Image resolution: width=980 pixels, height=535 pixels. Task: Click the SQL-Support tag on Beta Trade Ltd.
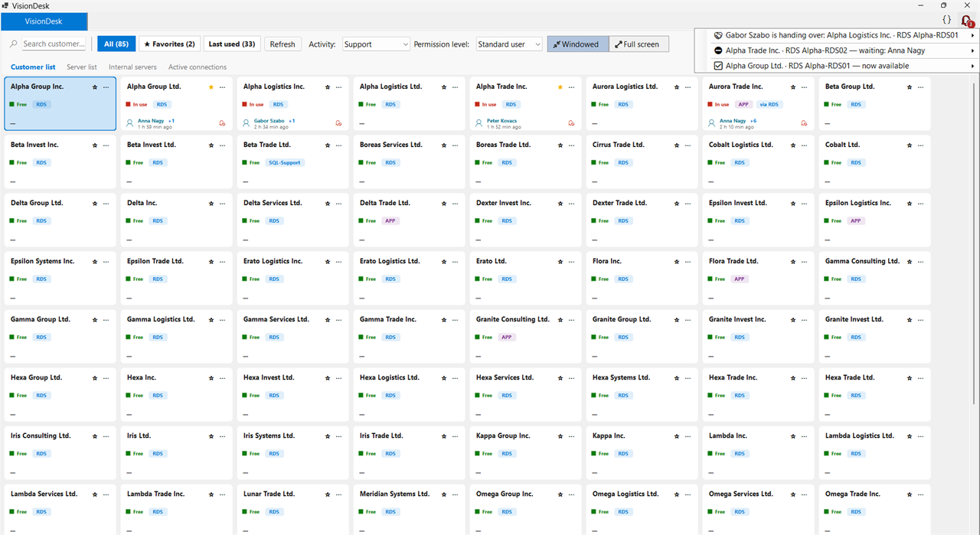pos(286,162)
